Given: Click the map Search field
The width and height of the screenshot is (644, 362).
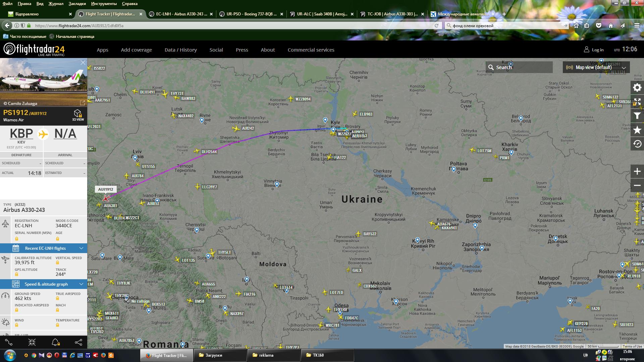Looking at the screenshot, I should [x=519, y=67].
